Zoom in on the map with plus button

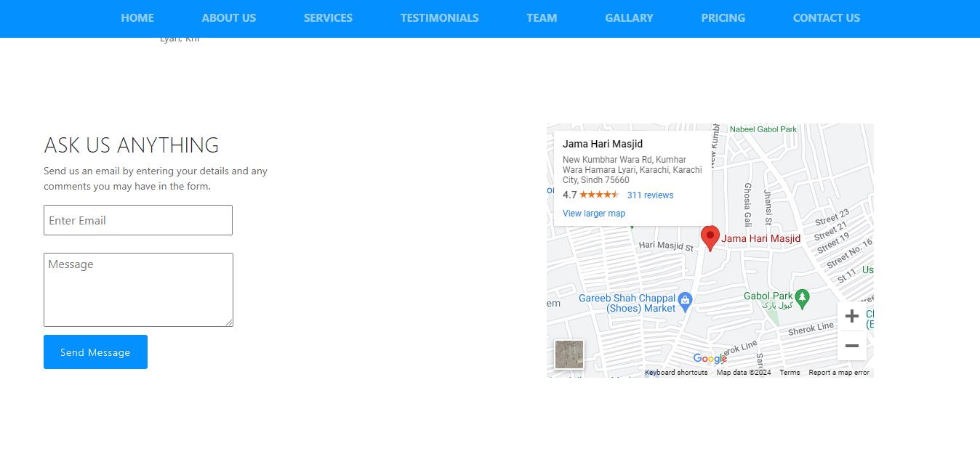point(852,316)
